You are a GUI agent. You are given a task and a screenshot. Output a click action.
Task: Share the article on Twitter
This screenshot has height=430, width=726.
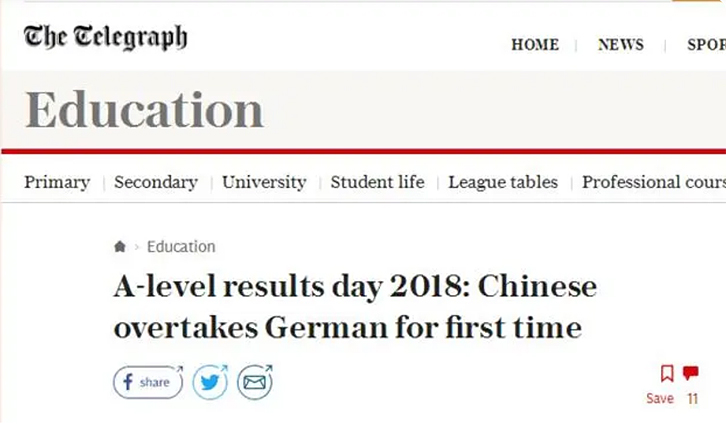[210, 382]
